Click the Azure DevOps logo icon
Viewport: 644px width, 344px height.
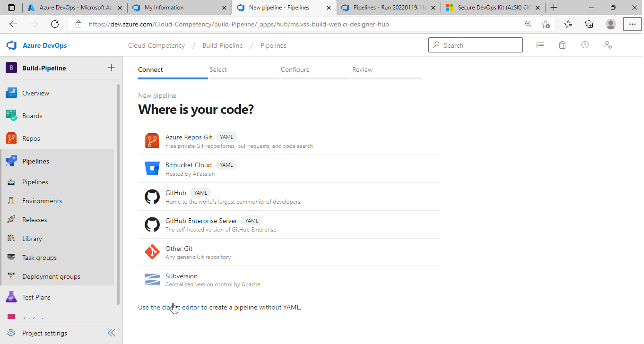coord(12,45)
